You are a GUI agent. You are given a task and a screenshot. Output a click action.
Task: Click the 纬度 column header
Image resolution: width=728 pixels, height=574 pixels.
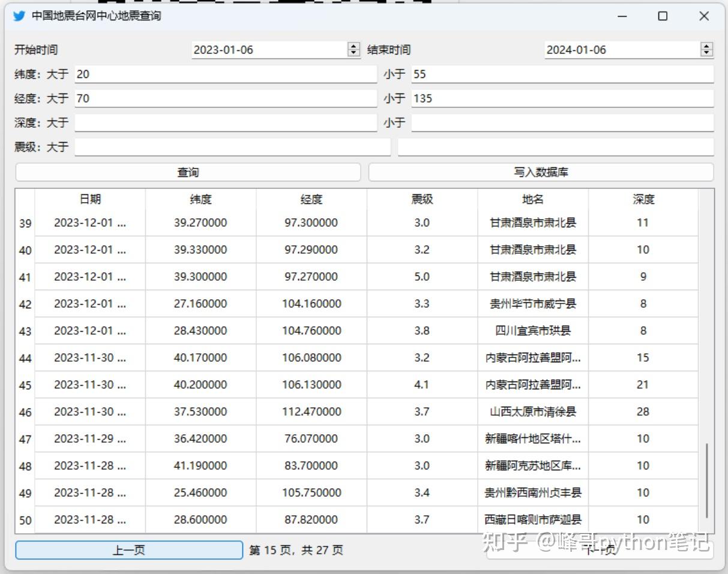coord(200,199)
